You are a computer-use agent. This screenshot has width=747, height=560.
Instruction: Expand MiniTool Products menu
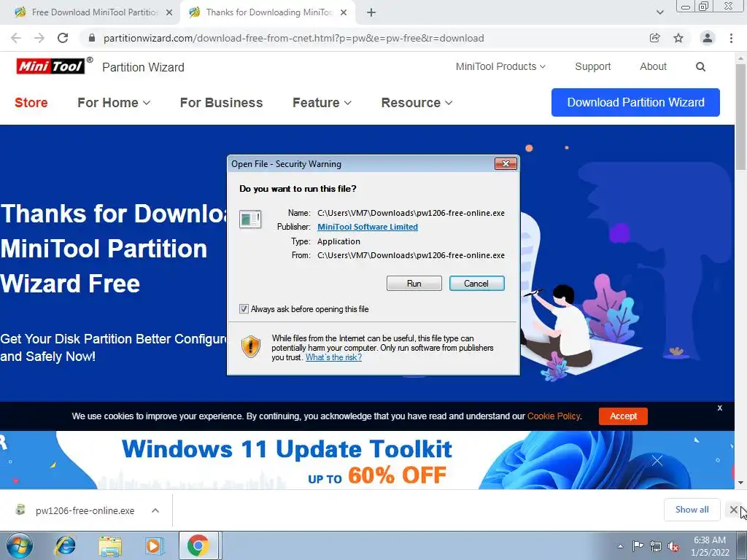[500, 66]
